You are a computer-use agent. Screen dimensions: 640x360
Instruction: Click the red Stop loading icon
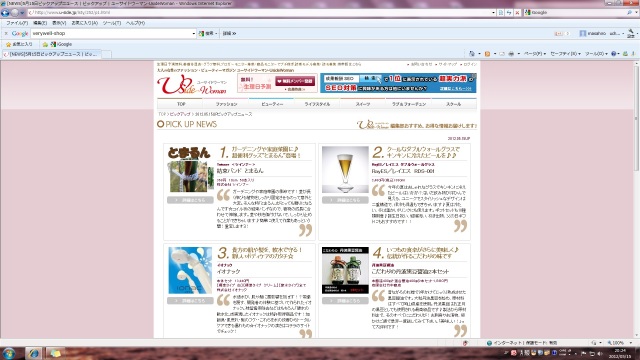point(517,13)
